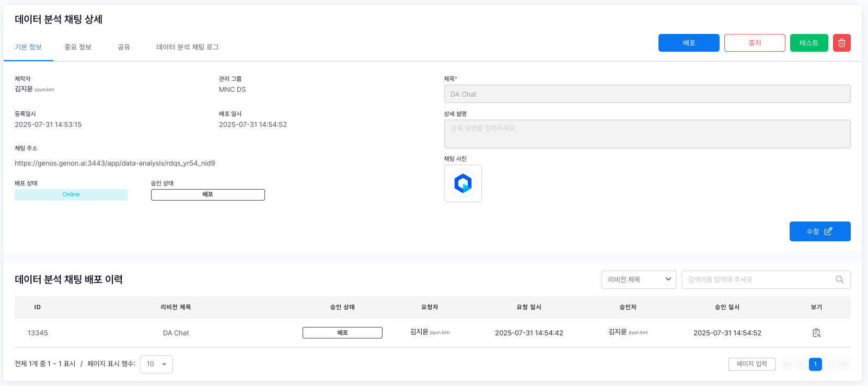
Task: Click the green 테스트 button
Action: point(808,43)
